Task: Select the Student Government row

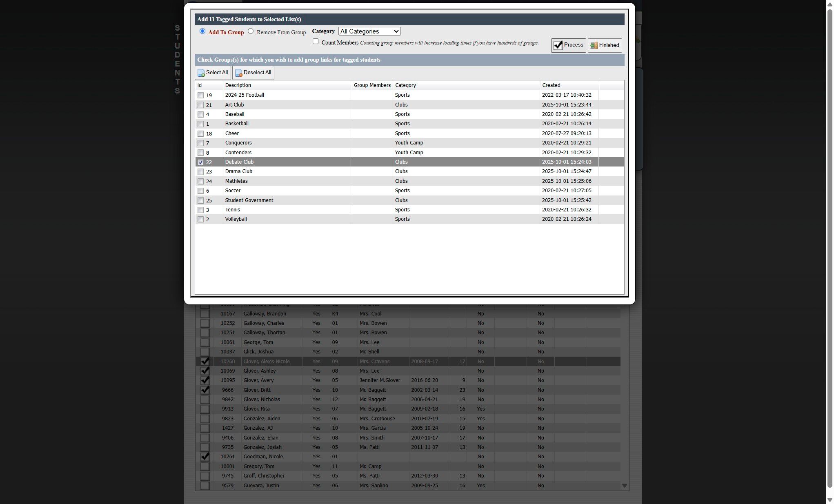Action: pos(249,200)
